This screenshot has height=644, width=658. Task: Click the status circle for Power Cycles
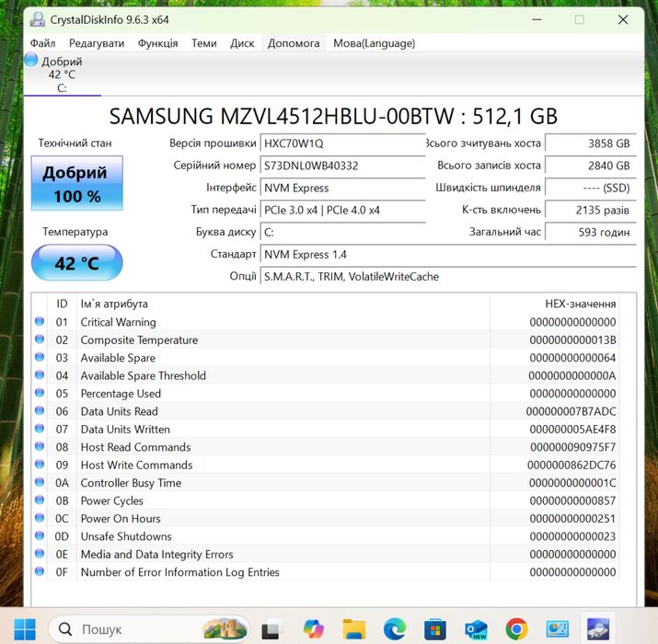point(40,500)
